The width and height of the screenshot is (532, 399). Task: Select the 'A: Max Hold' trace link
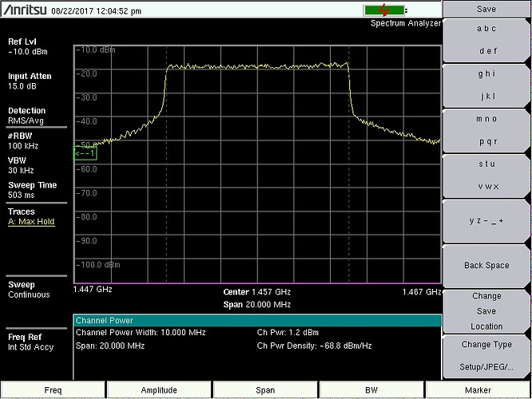click(x=31, y=222)
